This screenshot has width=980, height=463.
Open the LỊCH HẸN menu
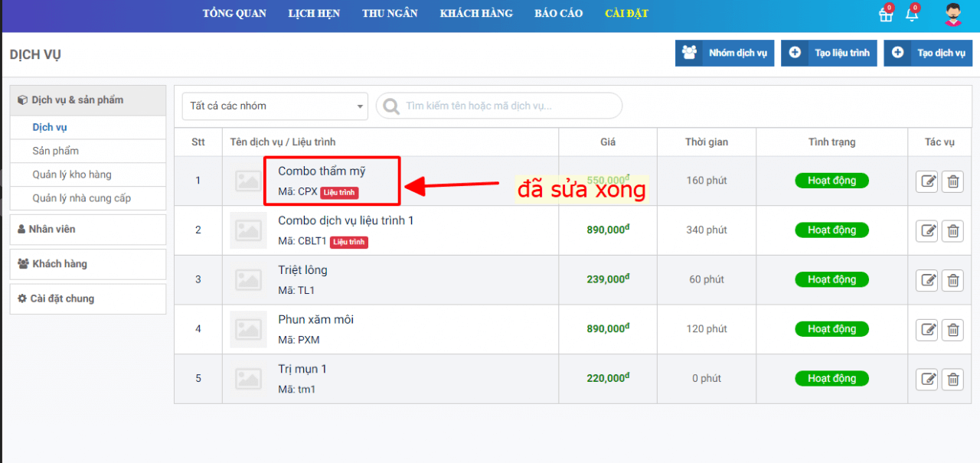click(x=314, y=14)
